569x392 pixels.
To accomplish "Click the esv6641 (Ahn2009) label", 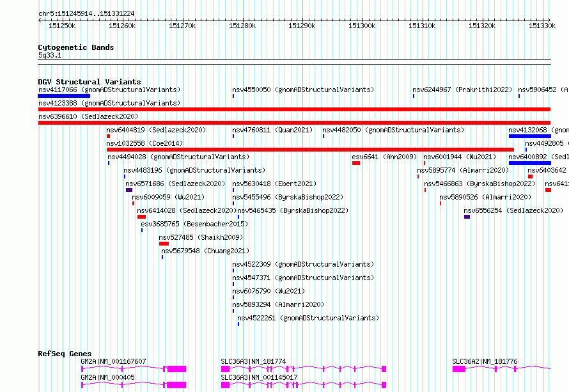I will [x=384, y=157].
